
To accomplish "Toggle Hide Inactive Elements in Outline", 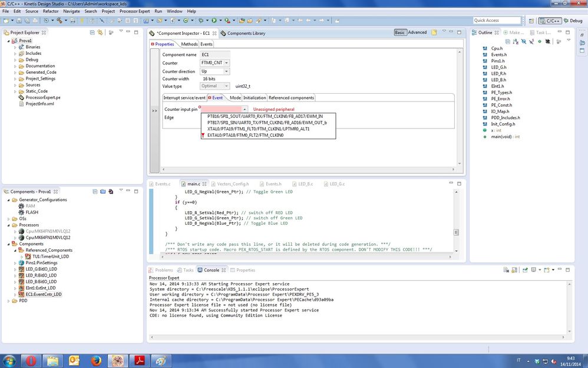I will (x=547, y=41).
